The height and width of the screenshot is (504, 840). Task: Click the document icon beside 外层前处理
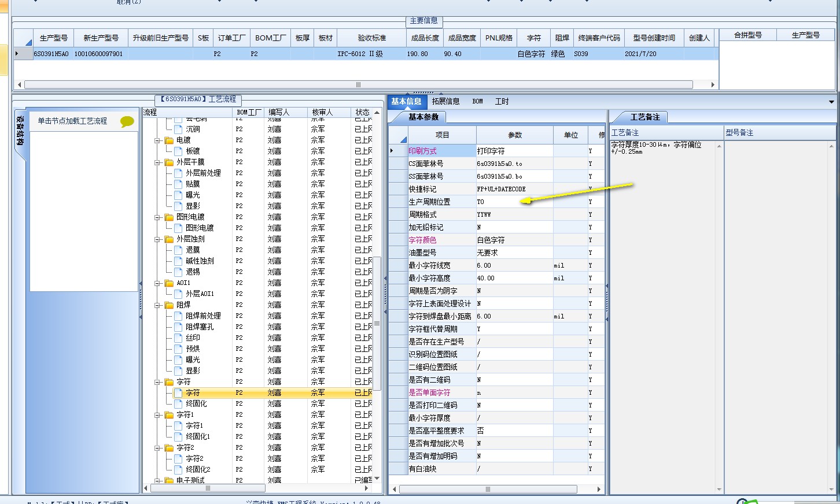[179, 173]
